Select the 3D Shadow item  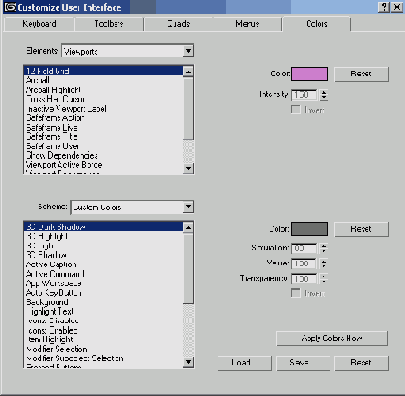[x=104, y=255]
